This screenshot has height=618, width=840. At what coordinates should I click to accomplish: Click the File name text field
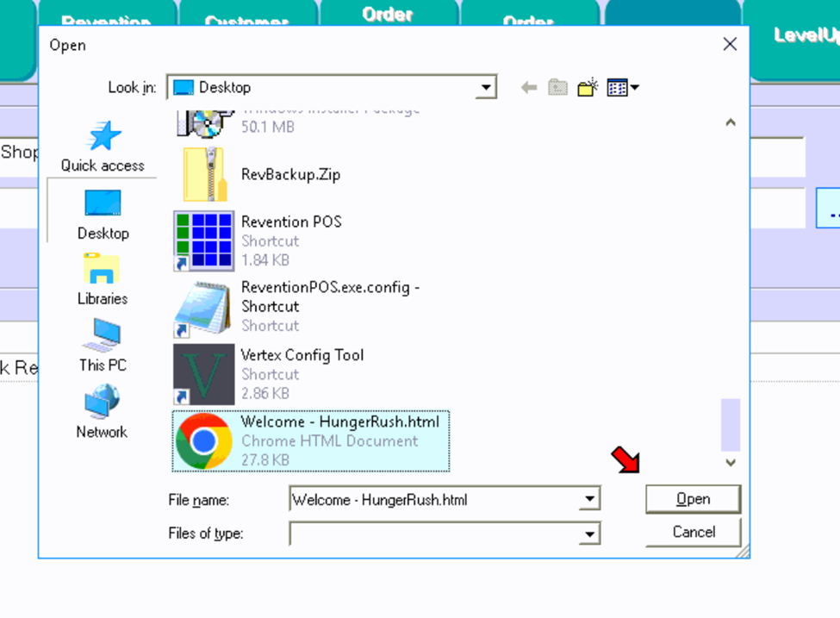pyautogui.click(x=435, y=500)
